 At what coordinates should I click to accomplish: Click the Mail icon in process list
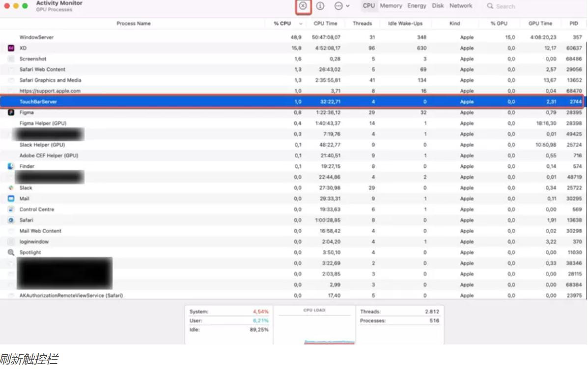(11, 199)
